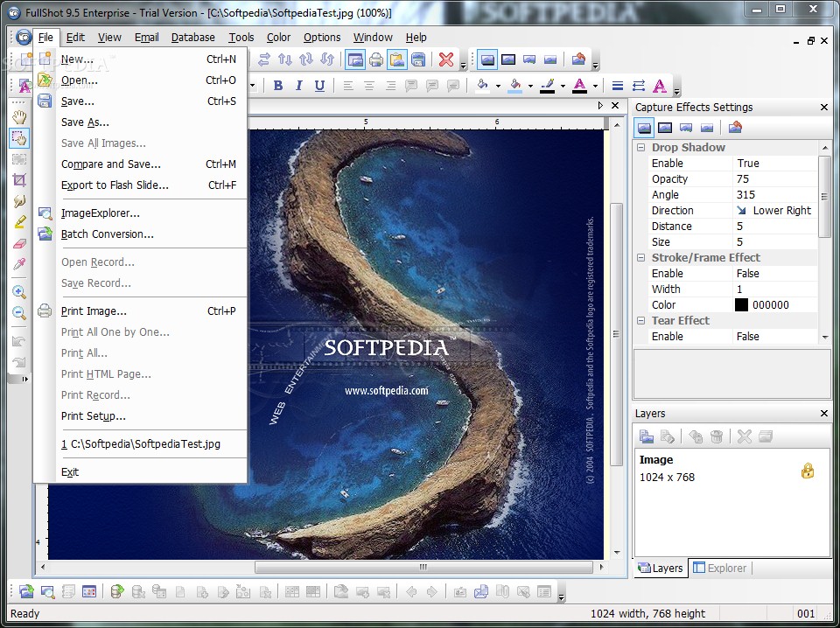Click the export effect icon in Capture Effects panel

(735, 128)
